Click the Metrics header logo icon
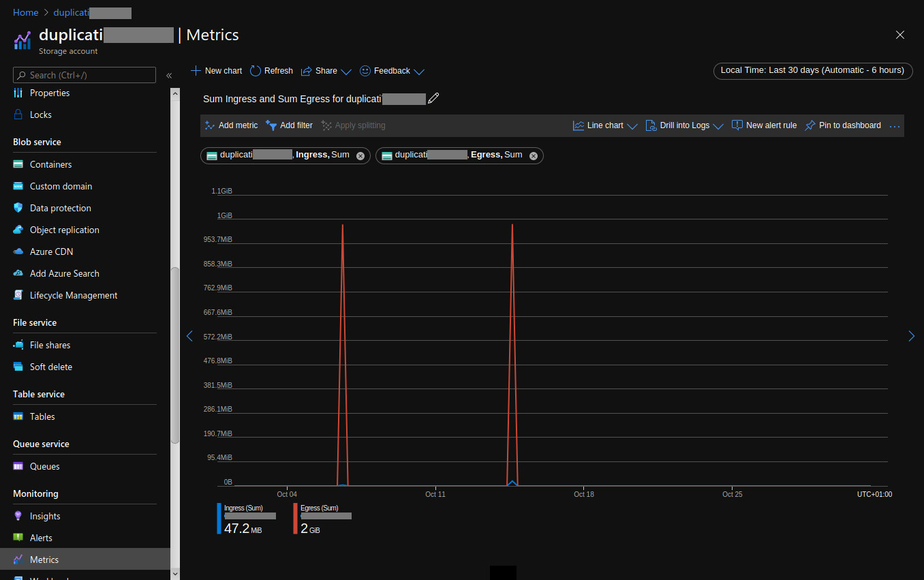This screenshot has height=580, width=924. coord(22,41)
